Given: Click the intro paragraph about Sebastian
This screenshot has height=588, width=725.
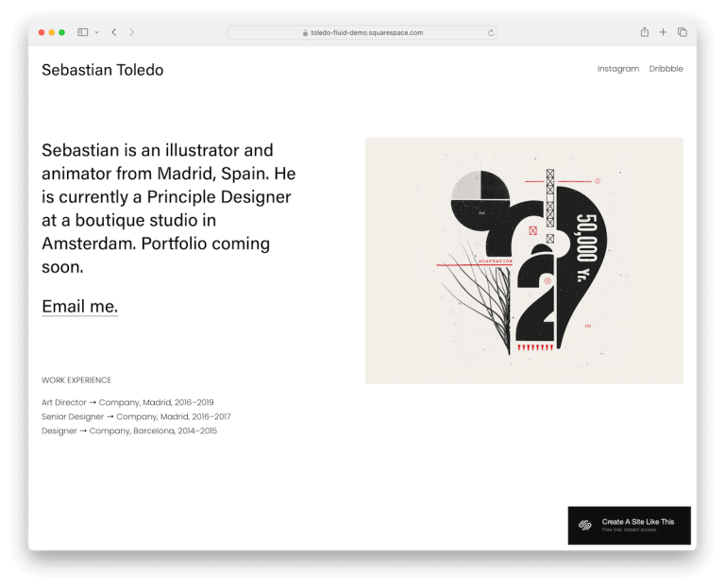Looking at the screenshot, I should point(168,209).
